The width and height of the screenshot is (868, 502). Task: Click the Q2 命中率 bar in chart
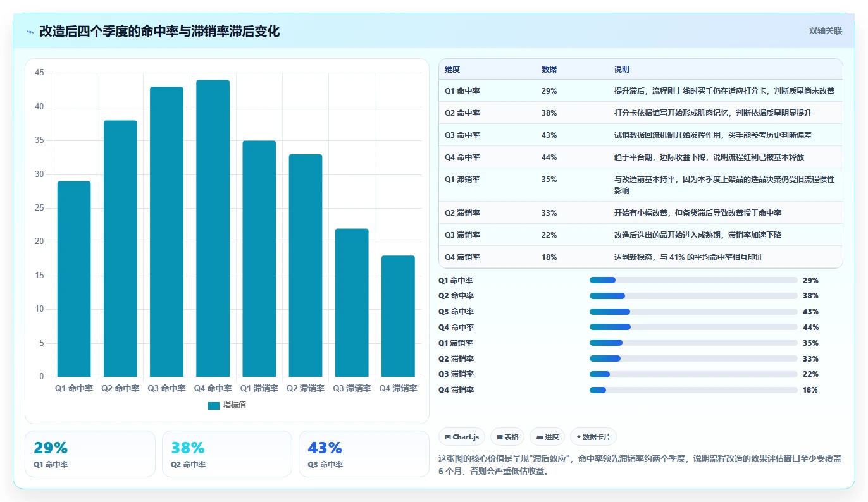tap(120, 248)
